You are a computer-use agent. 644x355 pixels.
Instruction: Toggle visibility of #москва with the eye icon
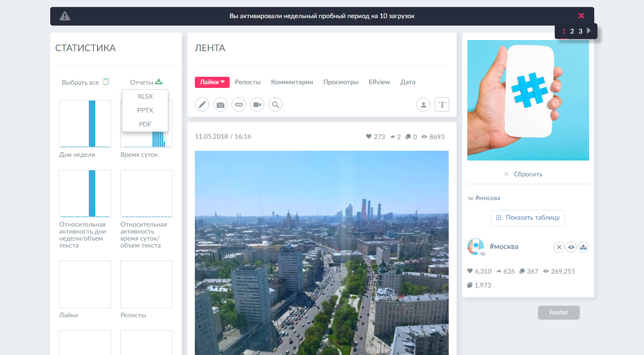(x=571, y=248)
